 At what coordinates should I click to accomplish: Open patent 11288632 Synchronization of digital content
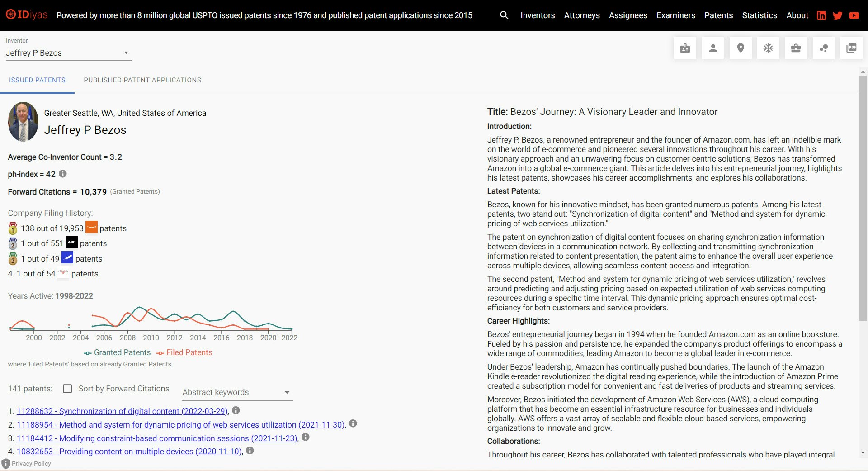click(122, 411)
